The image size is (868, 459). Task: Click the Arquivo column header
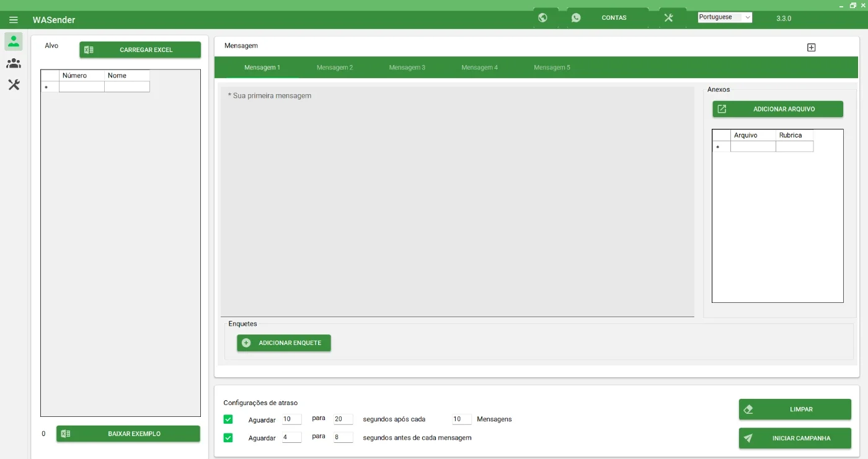pos(753,135)
